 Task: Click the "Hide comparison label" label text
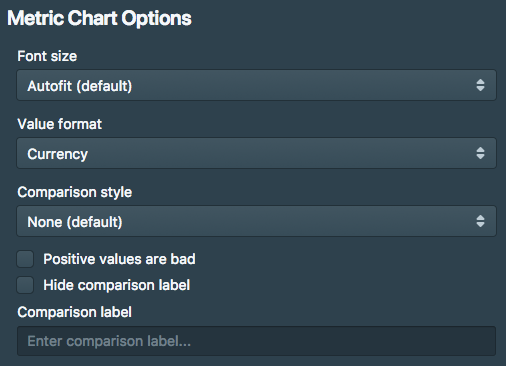[117, 285]
